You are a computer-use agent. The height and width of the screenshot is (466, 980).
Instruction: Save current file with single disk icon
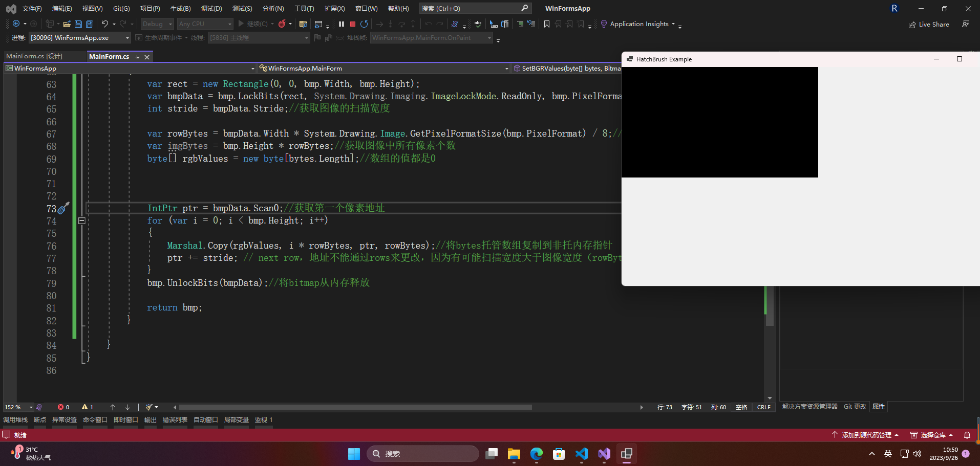tap(78, 24)
